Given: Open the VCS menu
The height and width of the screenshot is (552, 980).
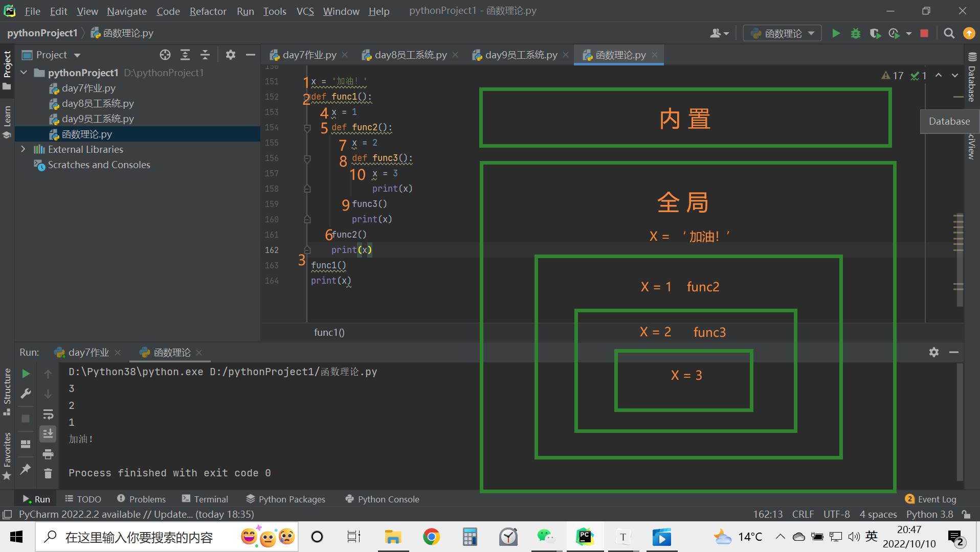Looking at the screenshot, I should click(x=305, y=11).
